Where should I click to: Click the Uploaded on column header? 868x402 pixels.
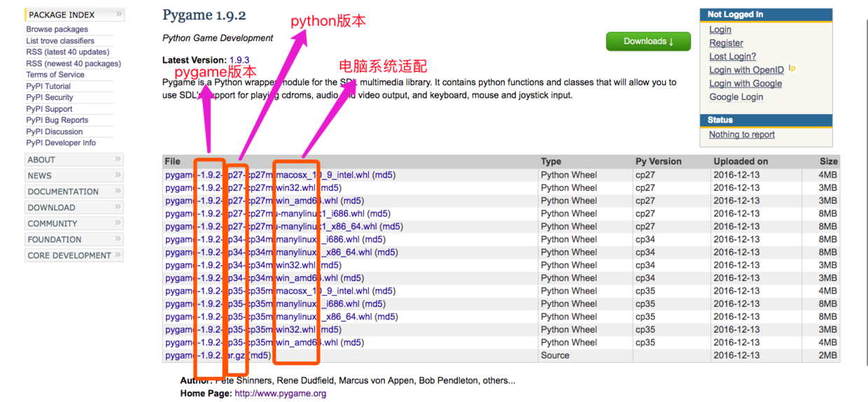click(741, 161)
